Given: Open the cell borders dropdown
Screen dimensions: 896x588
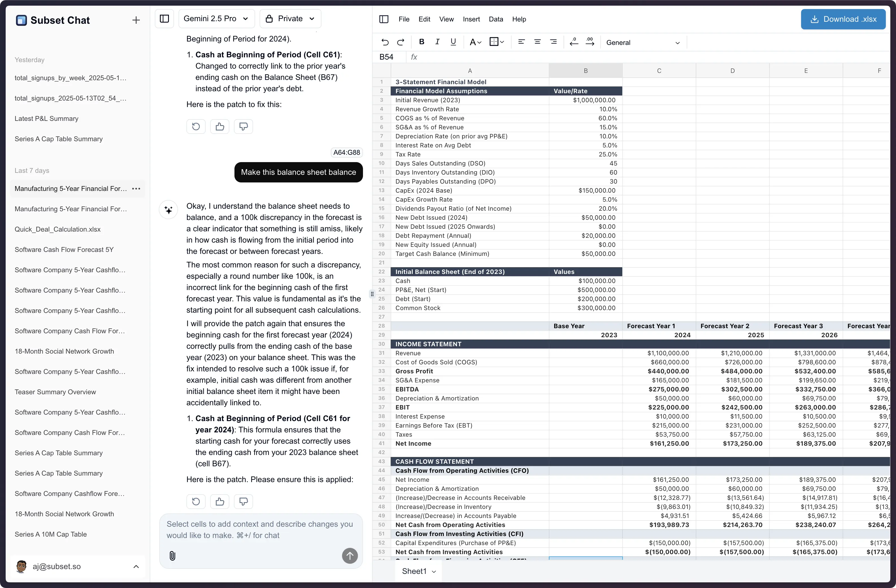Looking at the screenshot, I should pyautogui.click(x=497, y=42).
